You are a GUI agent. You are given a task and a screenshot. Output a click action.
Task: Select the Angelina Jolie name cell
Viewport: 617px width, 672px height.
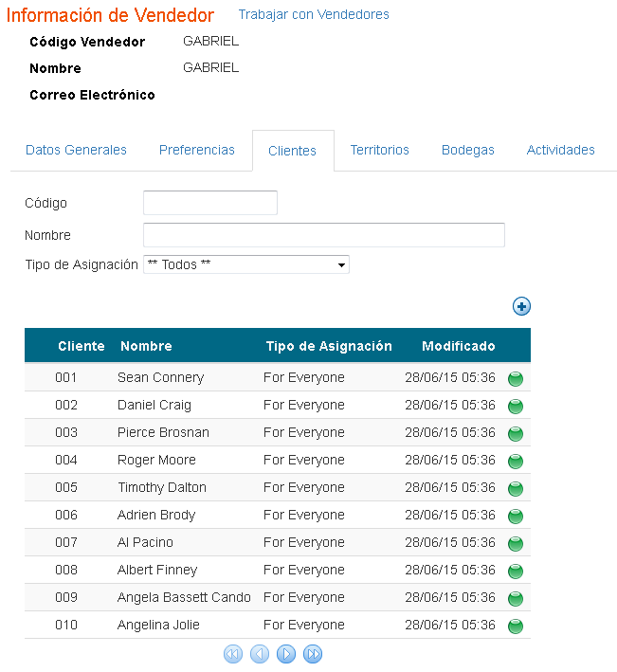158,625
